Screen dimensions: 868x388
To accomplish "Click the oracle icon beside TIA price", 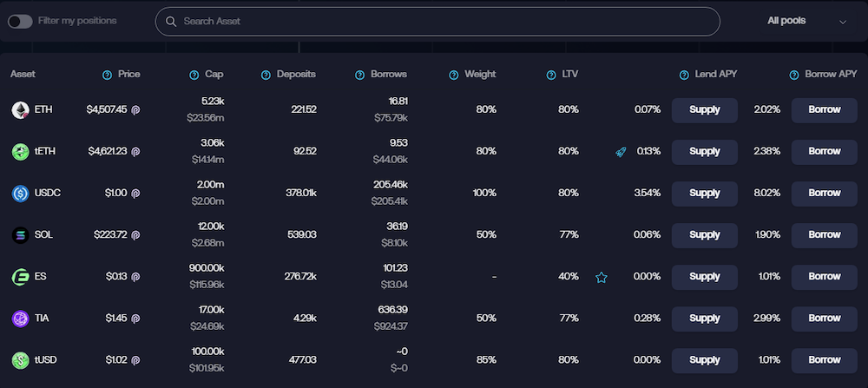I will pos(135,319).
